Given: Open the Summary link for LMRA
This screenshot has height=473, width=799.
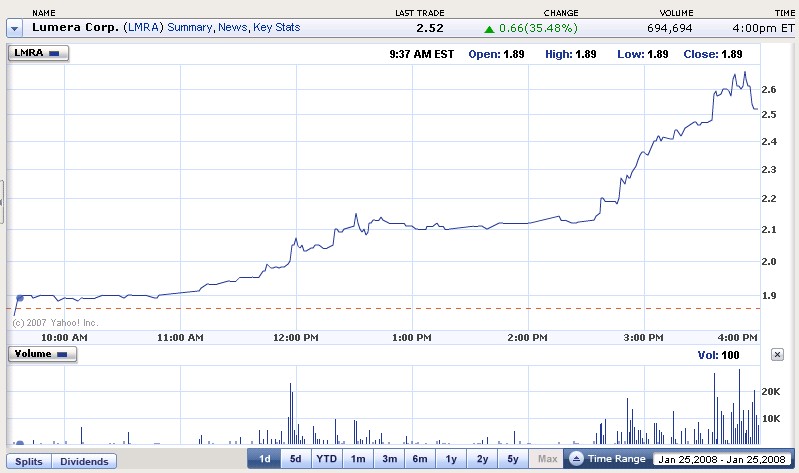Looking at the screenshot, I should (190, 28).
